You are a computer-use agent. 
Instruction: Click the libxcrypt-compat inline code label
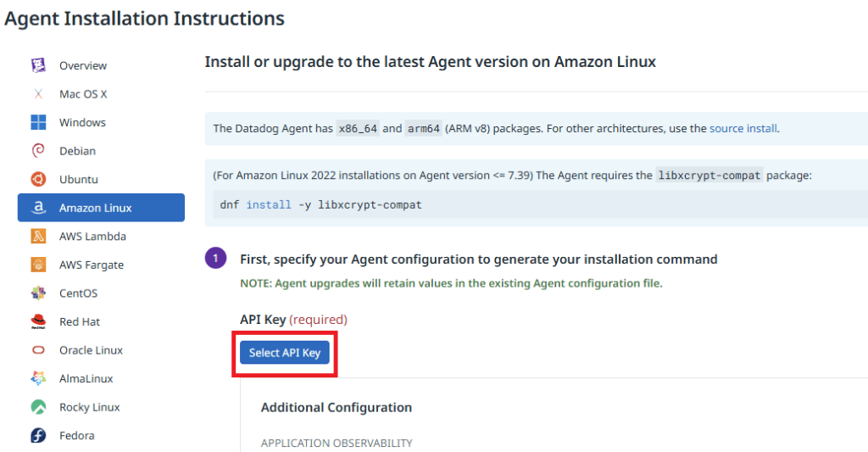710,176
